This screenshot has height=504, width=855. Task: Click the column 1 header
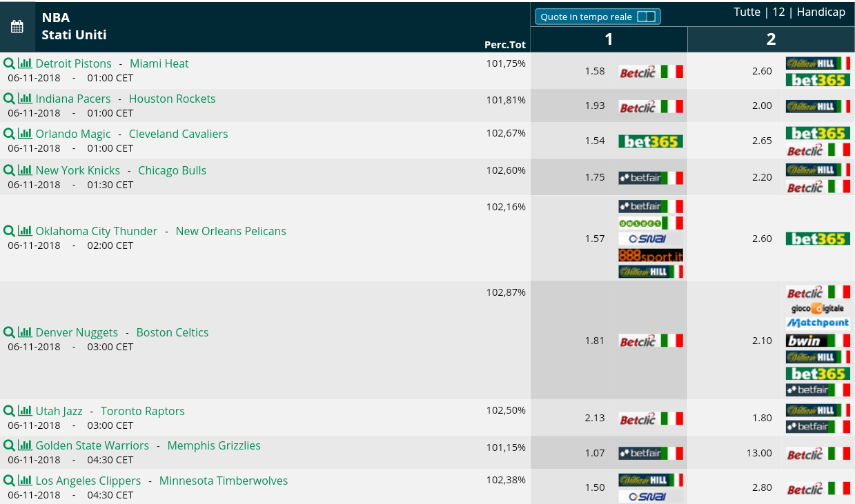[x=609, y=39]
